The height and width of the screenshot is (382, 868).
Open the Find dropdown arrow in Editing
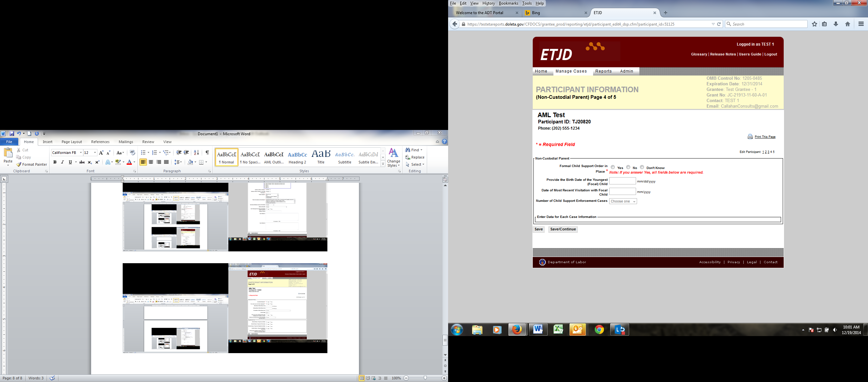click(421, 150)
